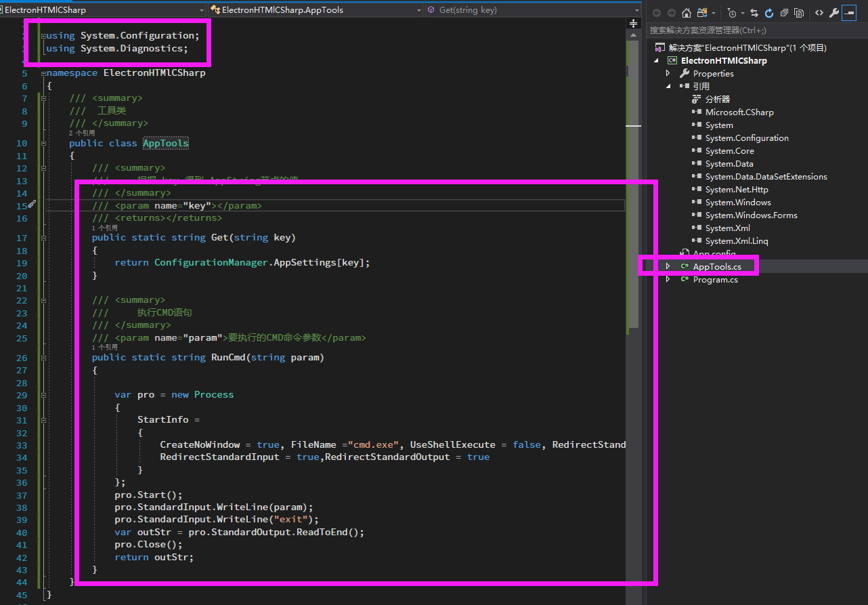This screenshot has height=605, width=868.
Task: Click the Home icon in Solution Explorer toolbar
Action: tap(686, 12)
